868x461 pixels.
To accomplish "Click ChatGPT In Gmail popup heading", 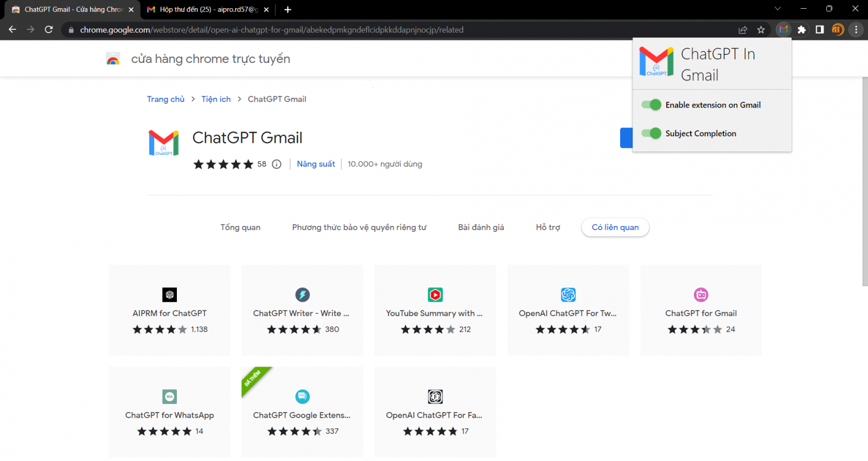I will coord(718,64).
